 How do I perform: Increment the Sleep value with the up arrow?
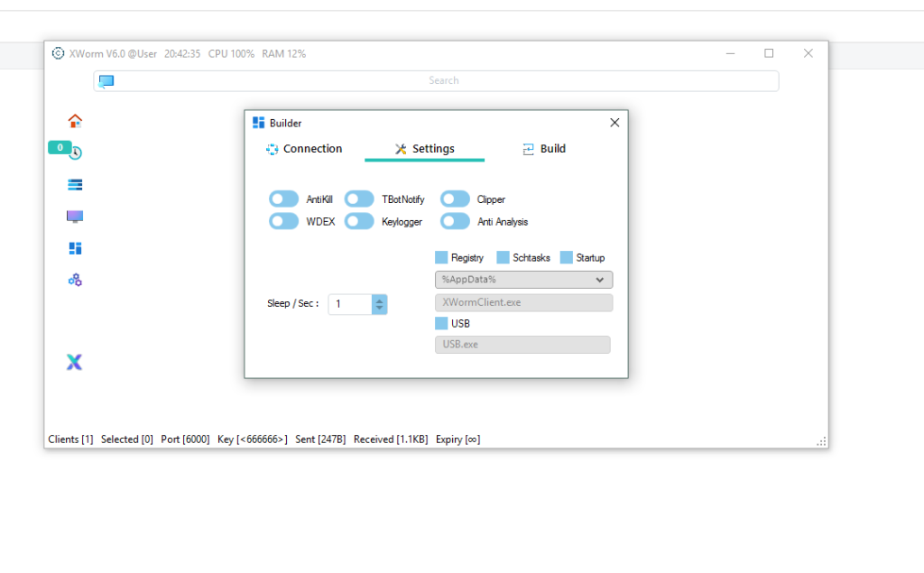pos(379,300)
